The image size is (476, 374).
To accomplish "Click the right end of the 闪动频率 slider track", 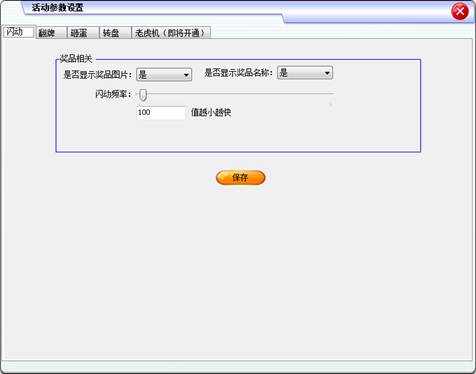I will (332, 94).
